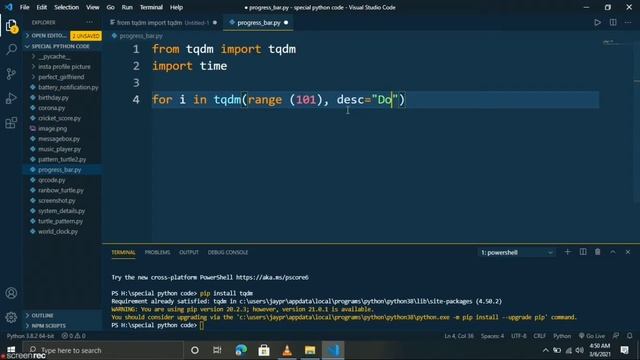Open the Help menu

tap(176, 7)
